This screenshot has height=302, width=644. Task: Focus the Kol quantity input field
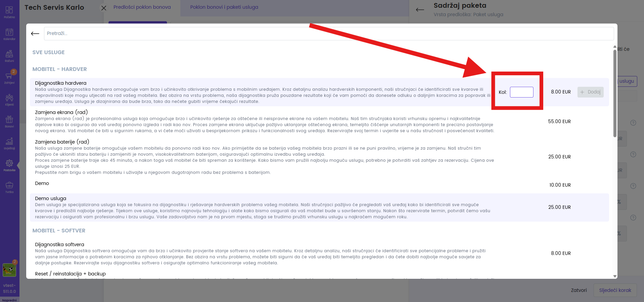point(521,92)
